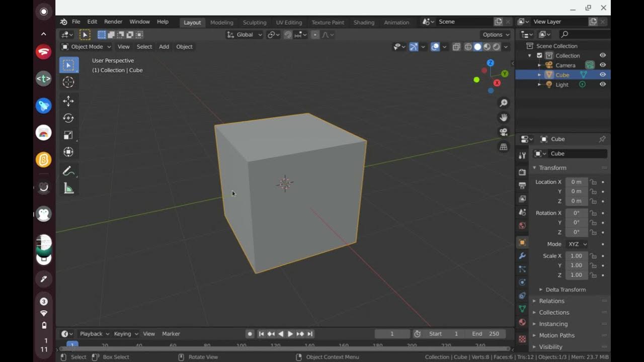
Task: Select the Select Box tool
Action: 68,65
